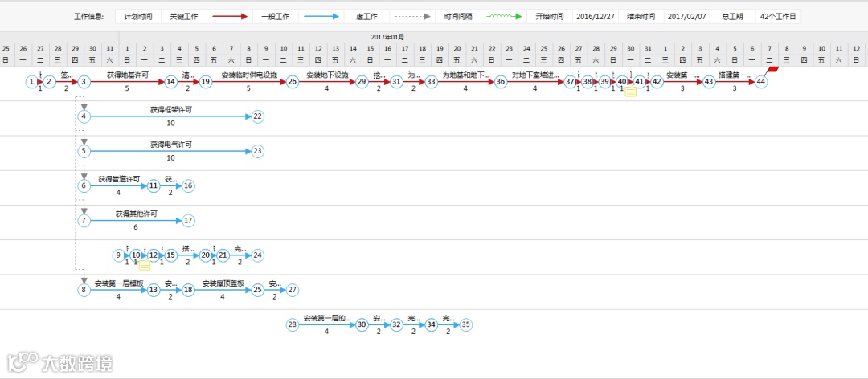Click the 获得地基许可 task label

click(x=127, y=75)
